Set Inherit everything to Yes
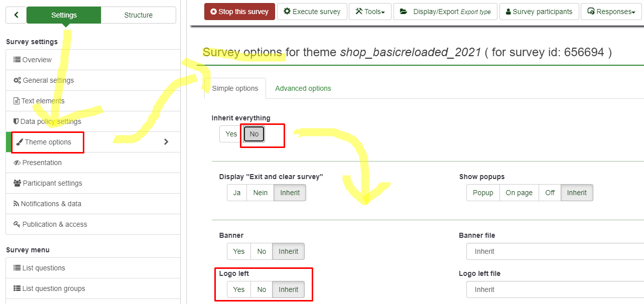 click(230, 134)
